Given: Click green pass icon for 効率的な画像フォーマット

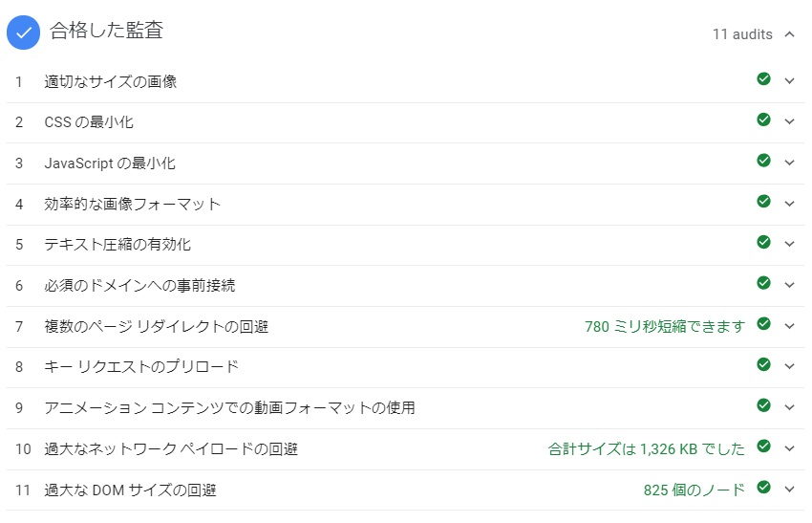Looking at the screenshot, I should pos(763,201).
